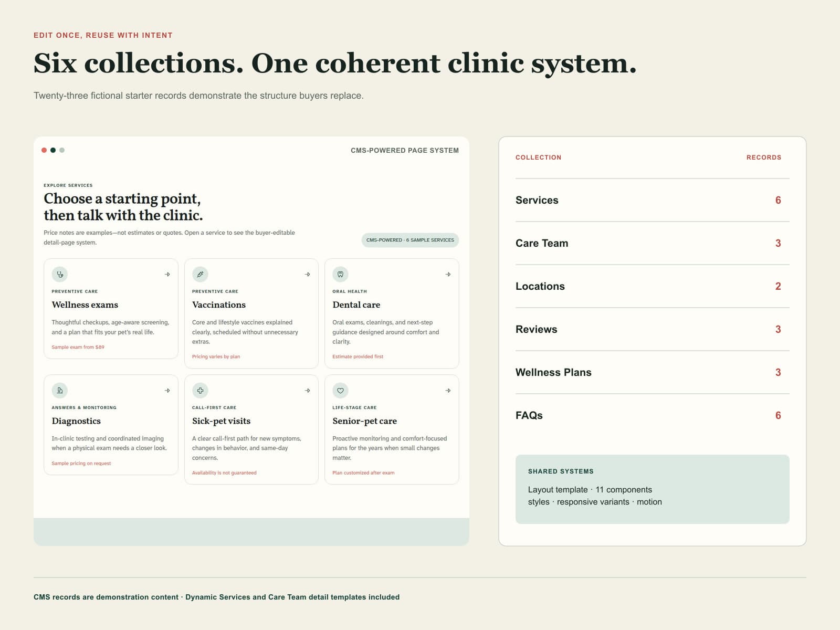Click the pale green window dot
Image resolution: width=840 pixels, height=630 pixels.
[62, 150]
